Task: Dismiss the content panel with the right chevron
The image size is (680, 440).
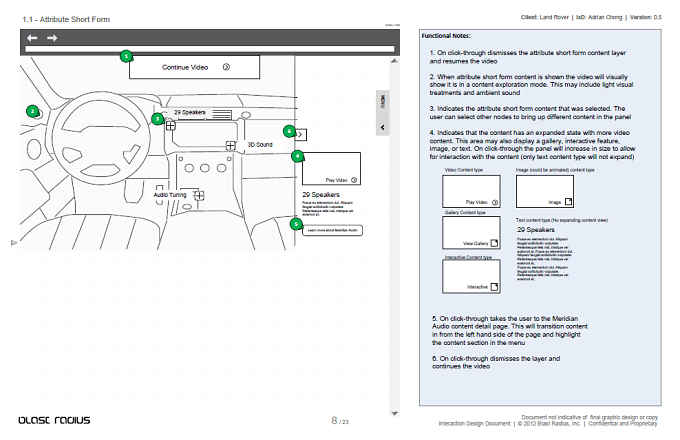Action: 300,135
